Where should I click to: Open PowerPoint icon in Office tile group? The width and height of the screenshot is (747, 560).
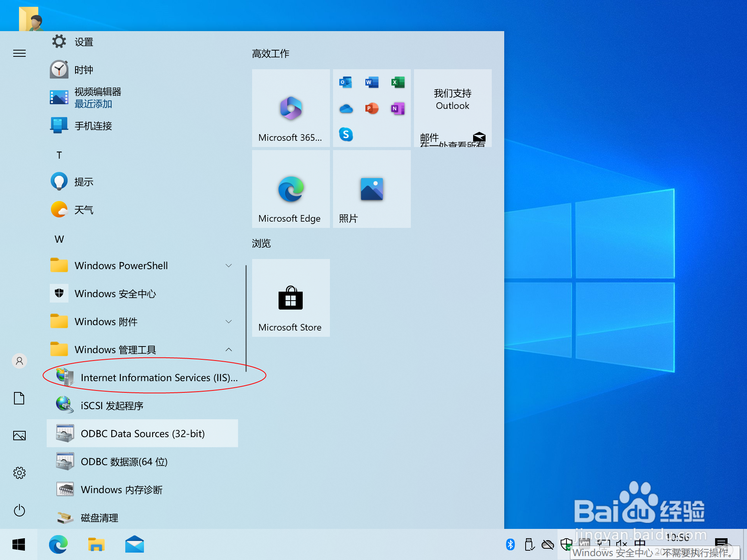(x=372, y=108)
